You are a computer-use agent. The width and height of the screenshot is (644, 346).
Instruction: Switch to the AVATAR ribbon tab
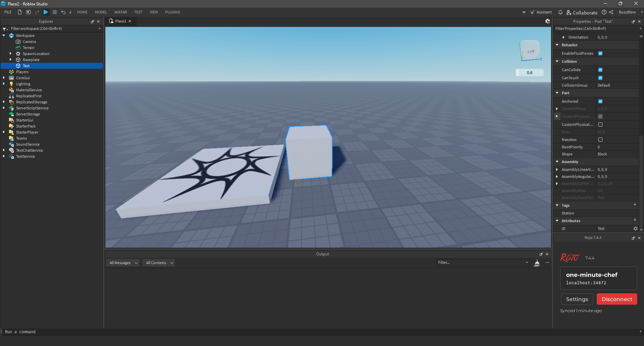point(120,12)
